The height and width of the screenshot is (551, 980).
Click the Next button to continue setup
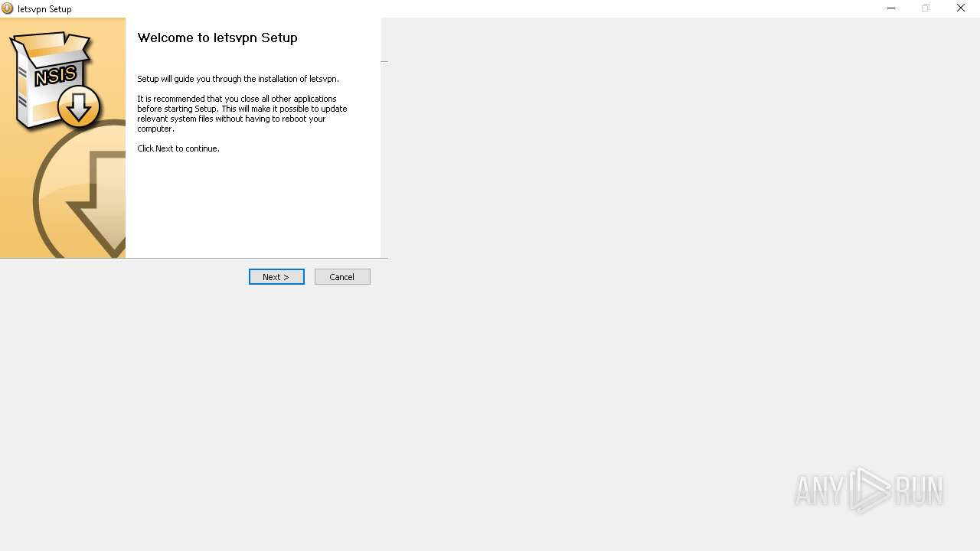click(276, 277)
